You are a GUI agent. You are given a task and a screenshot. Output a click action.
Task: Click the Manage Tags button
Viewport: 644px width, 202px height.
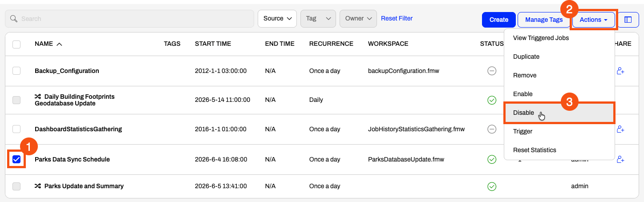click(x=544, y=20)
